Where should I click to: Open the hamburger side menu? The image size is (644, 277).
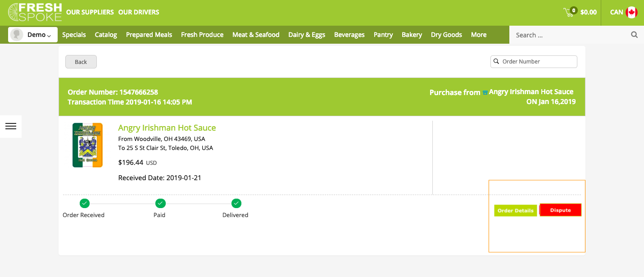pyautogui.click(x=11, y=127)
